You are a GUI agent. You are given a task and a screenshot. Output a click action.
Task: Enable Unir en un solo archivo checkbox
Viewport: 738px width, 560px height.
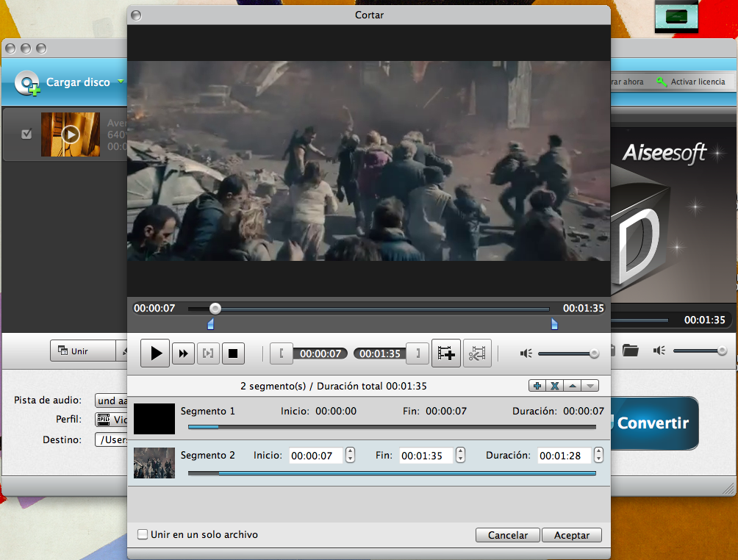[x=142, y=534]
